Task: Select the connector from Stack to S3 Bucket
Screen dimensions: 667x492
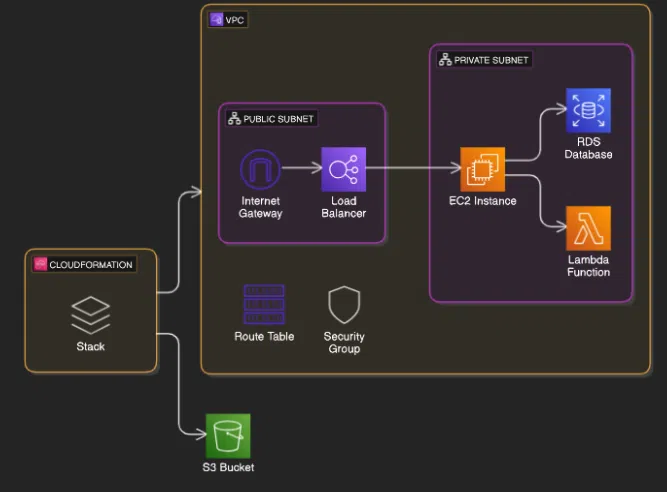Action: pos(179,384)
